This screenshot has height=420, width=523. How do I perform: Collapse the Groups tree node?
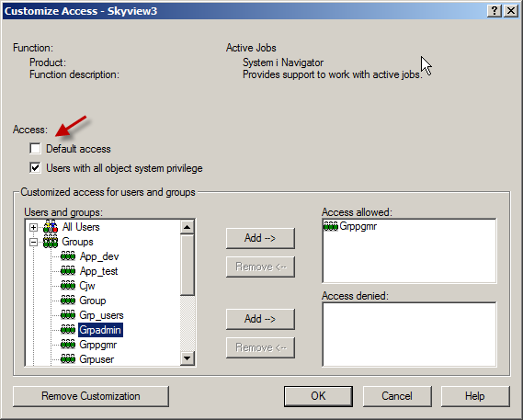point(33,243)
